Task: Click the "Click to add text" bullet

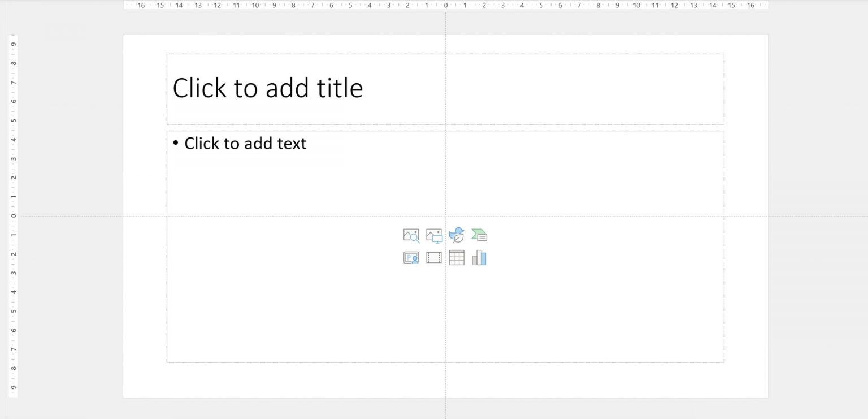Action: (245, 144)
